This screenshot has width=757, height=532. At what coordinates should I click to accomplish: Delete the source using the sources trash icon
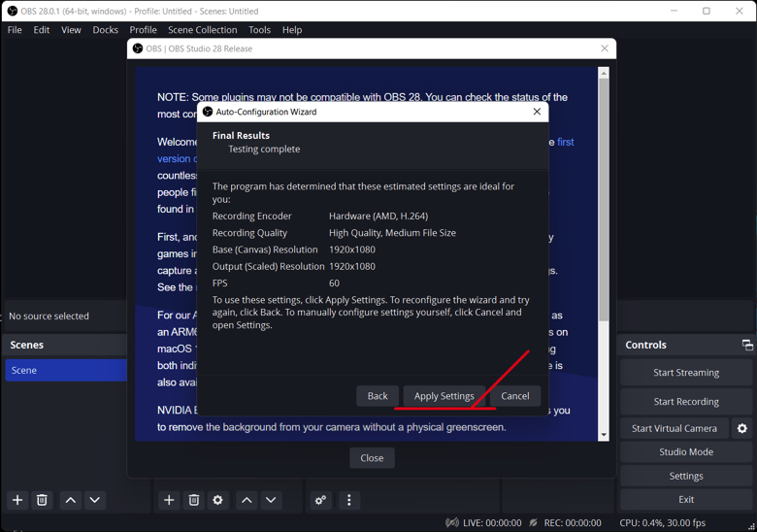(193, 500)
